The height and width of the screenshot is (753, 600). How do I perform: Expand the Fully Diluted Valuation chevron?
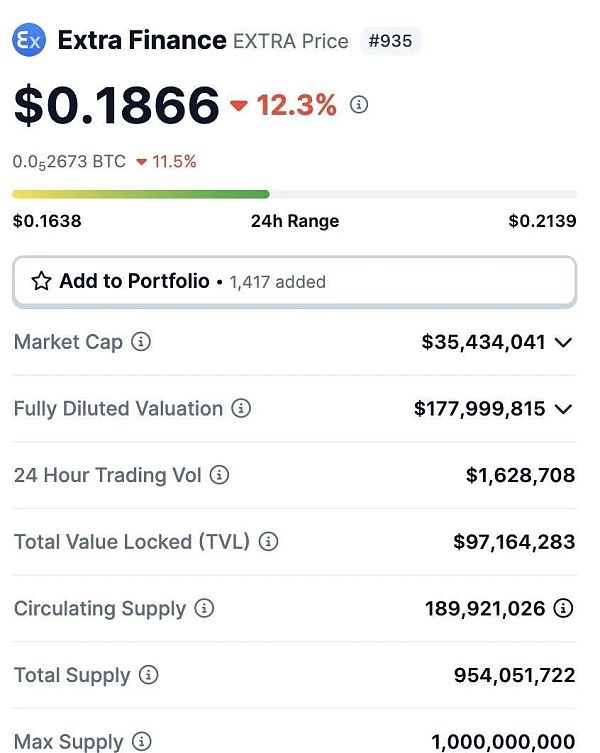[x=563, y=408]
